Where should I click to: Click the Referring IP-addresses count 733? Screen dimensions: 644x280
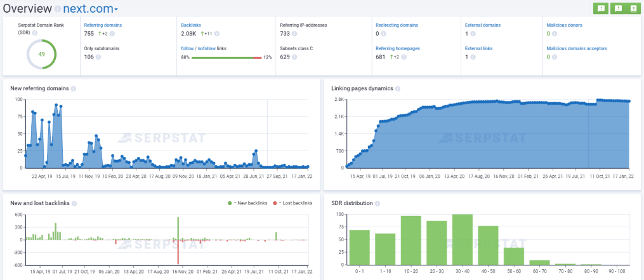click(x=285, y=34)
